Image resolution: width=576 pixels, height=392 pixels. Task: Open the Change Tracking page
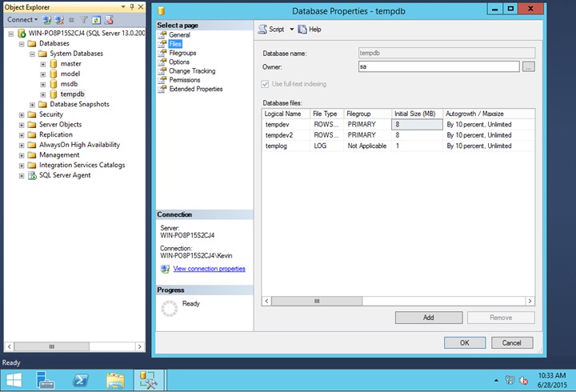192,71
